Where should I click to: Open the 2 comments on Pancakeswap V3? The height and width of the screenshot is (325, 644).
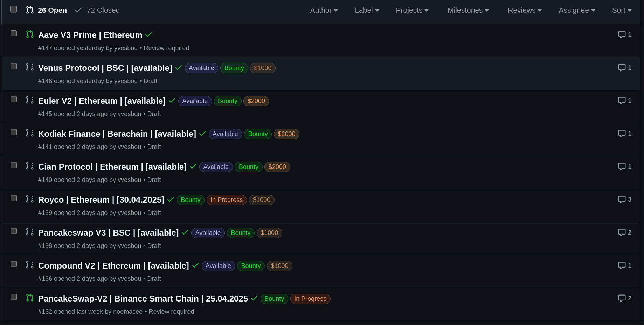tap(625, 232)
